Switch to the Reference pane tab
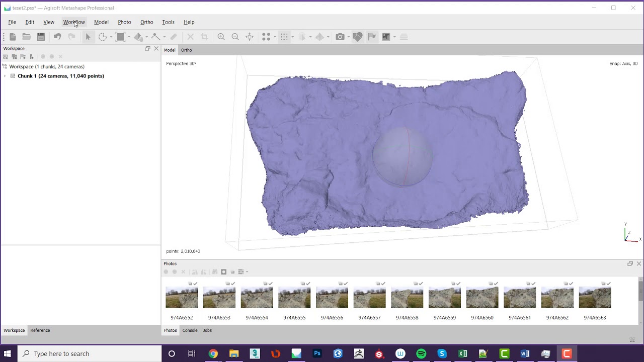This screenshot has height=362, width=644. [40, 330]
